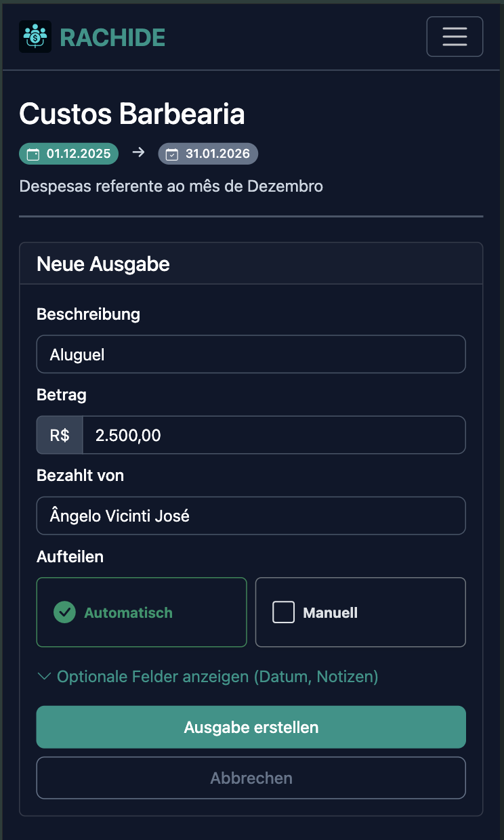Deselect the Automatisch option card
Screen dimensions: 504x840
click(141, 612)
